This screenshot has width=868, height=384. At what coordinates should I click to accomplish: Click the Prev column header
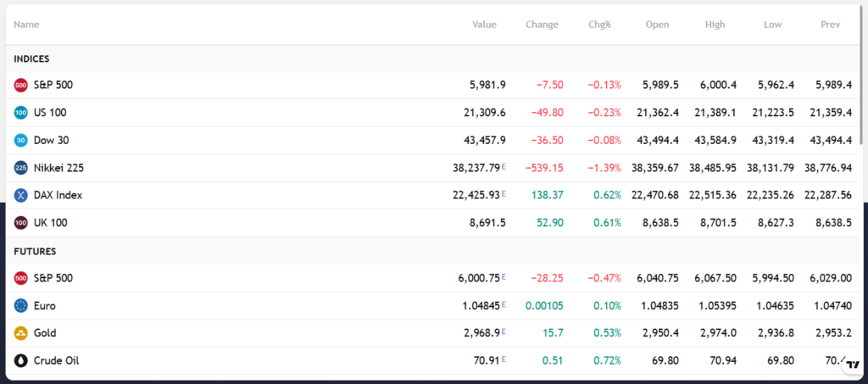click(831, 25)
